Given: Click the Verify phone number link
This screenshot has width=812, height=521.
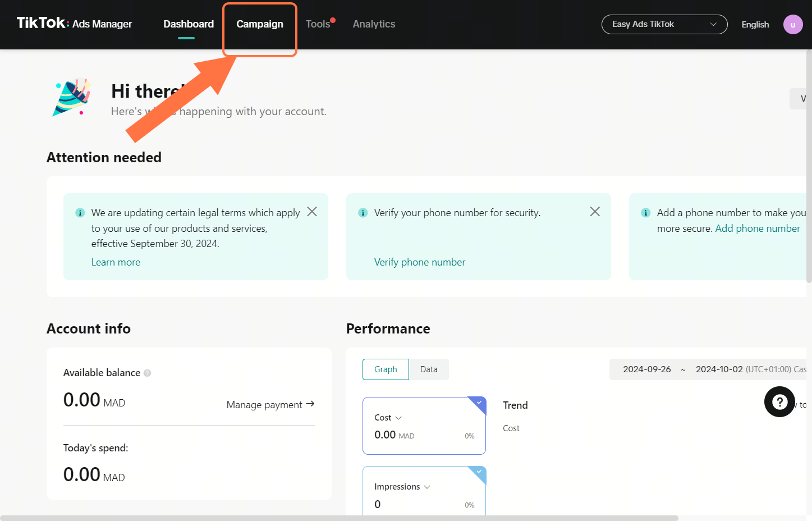Looking at the screenshot, I should [x=419, y=262].
